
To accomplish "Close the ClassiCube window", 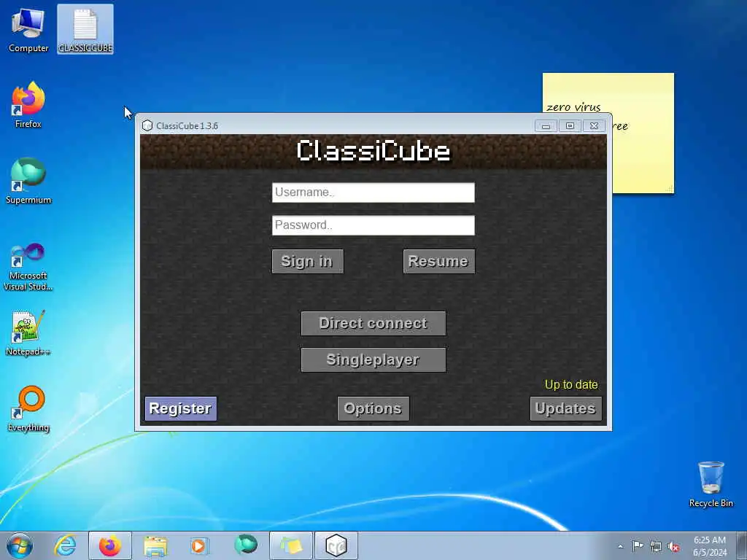I will click(x=594, y=125).
